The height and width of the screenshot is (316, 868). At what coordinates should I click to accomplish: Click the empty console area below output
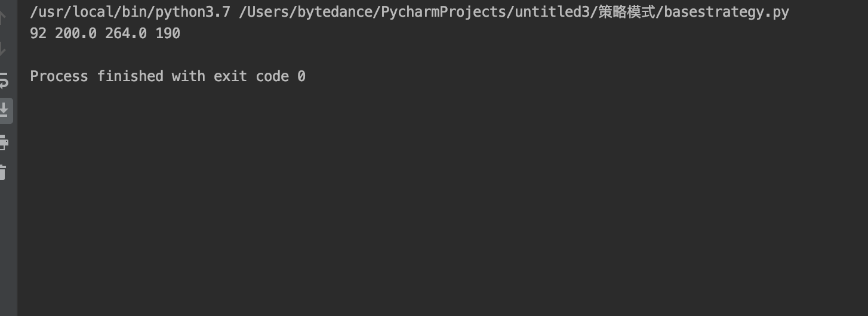click(x=442, y=203)
